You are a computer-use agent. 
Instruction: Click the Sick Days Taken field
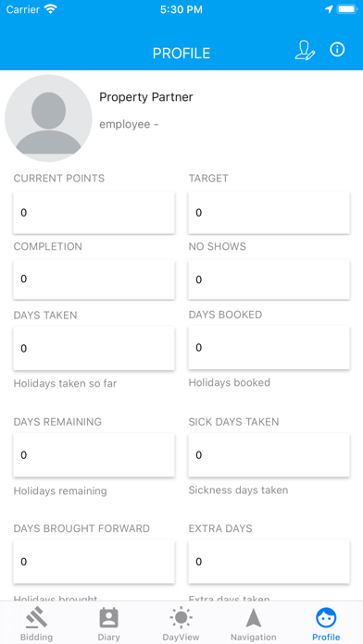click(x=269, y=455)
